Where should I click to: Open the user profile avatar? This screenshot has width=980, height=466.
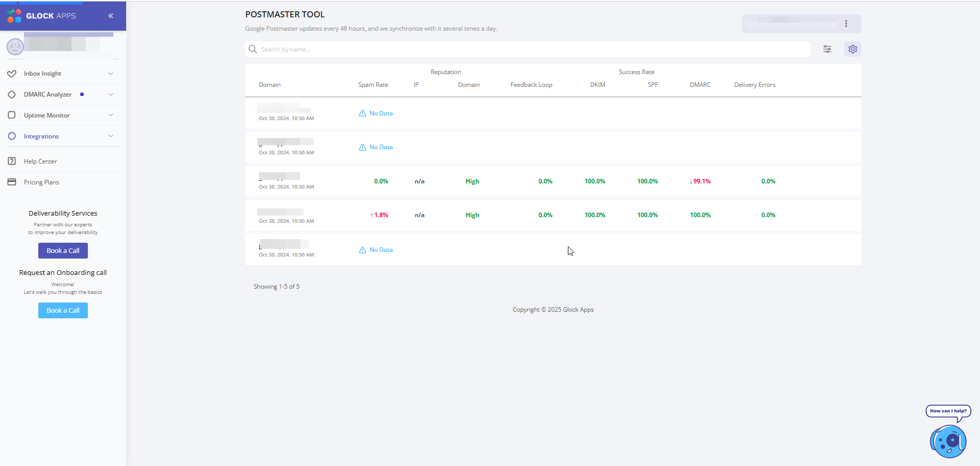pyautogui.click(x=15, y=46)
